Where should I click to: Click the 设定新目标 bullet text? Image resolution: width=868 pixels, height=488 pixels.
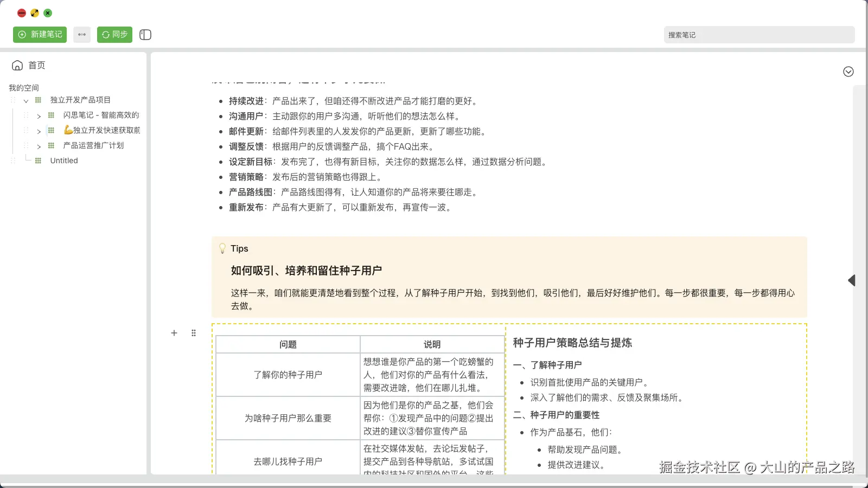(388, 162)
